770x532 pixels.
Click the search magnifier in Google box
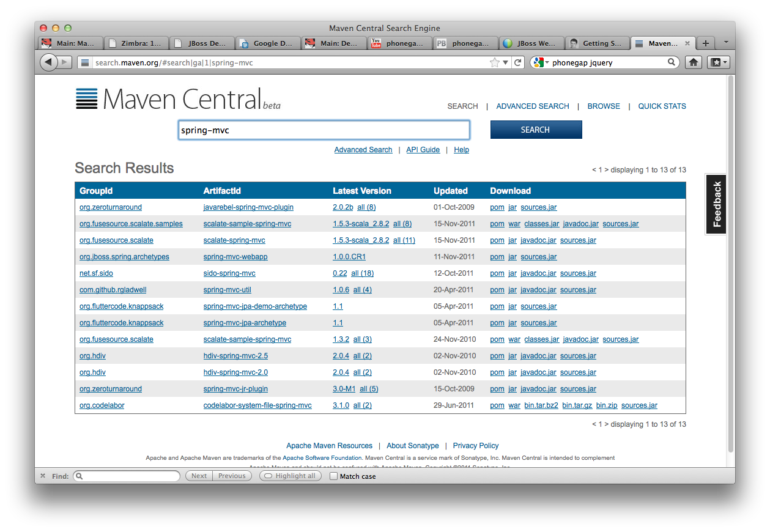coord(671,62)
